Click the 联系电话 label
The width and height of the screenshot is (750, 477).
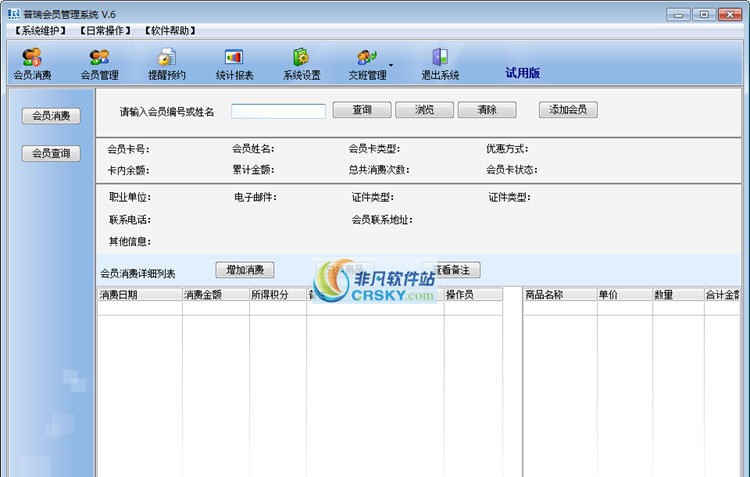(130, 220)
